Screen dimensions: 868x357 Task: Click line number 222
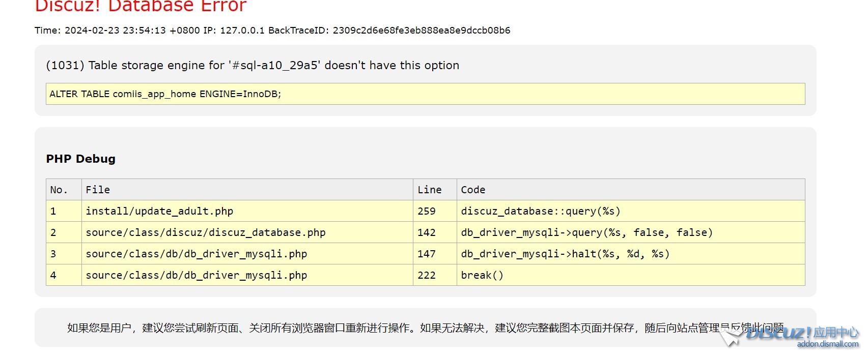coord(427,275)
